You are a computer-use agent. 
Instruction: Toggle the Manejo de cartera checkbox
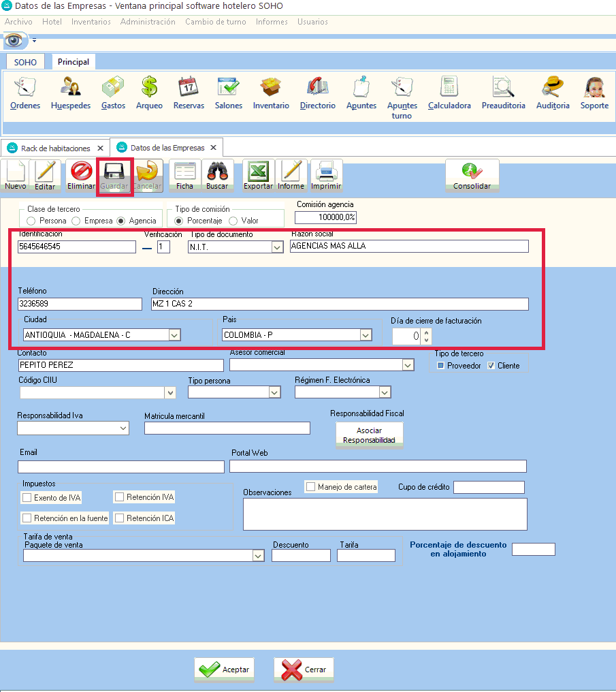(310, 487)
